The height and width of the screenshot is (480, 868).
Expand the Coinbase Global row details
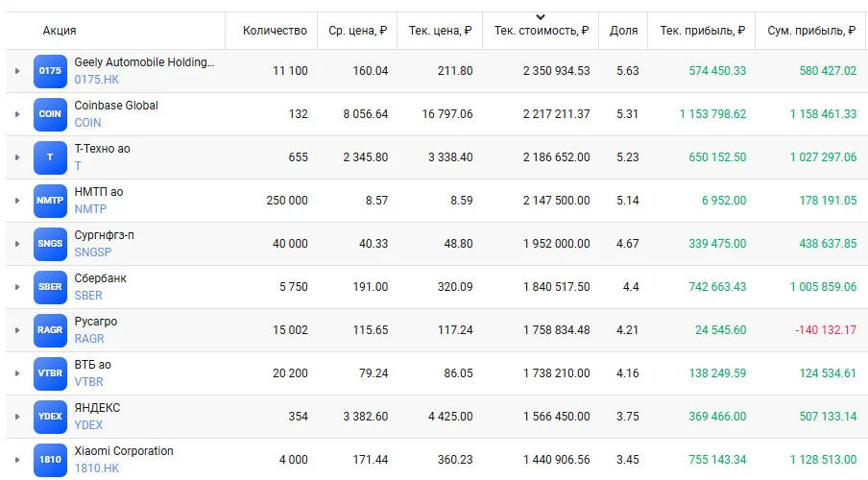(x=17, y=114)
